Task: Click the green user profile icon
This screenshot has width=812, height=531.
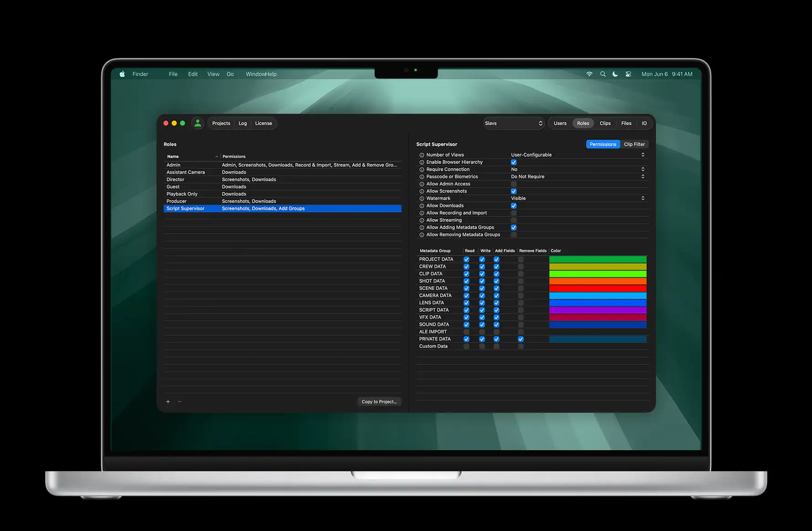Action: pyautogui.click(x=198, y=123)
